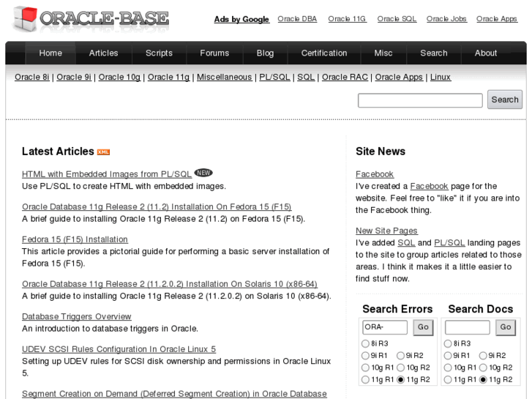
Task: Select 11g R1 radio under Search Docs
Action: pos(448,379)
